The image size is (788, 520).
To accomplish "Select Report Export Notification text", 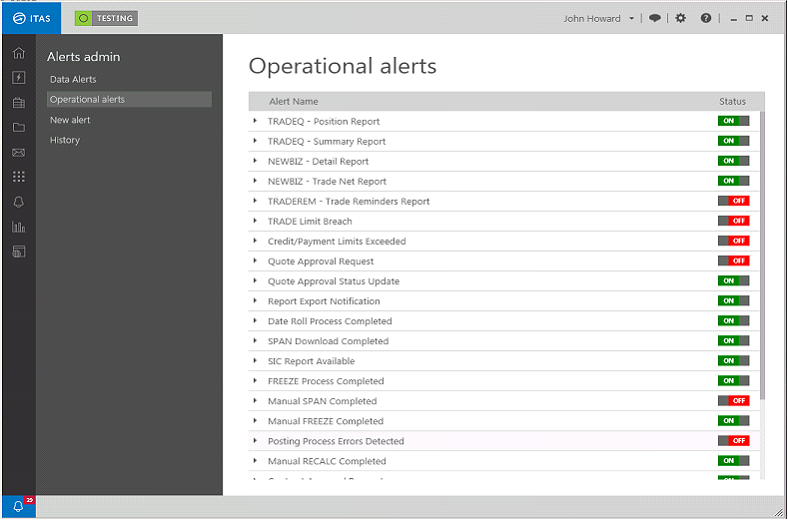I will coord(324,301).
